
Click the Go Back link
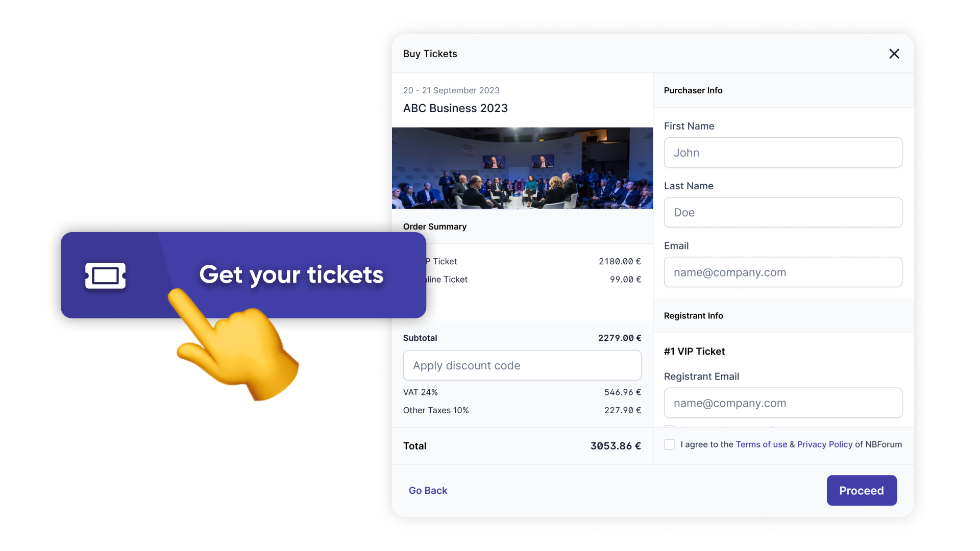tap(428, 490)
